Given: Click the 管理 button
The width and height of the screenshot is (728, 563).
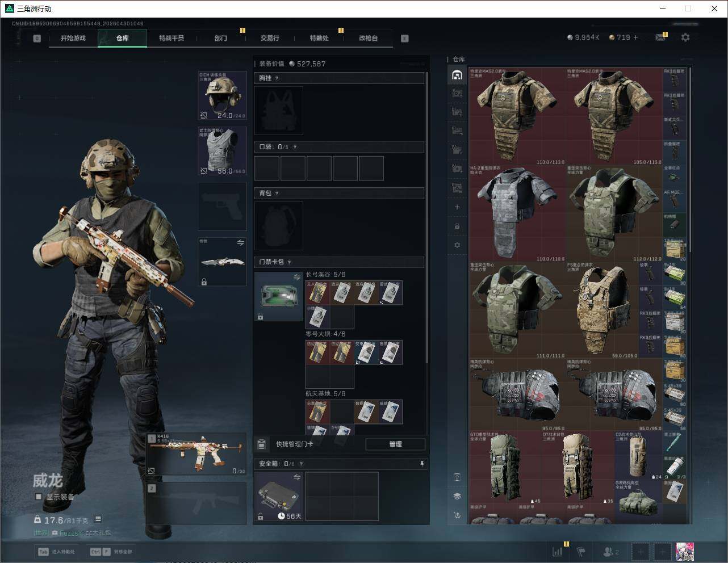Looking at the screenshot, I should pos(395,444).
